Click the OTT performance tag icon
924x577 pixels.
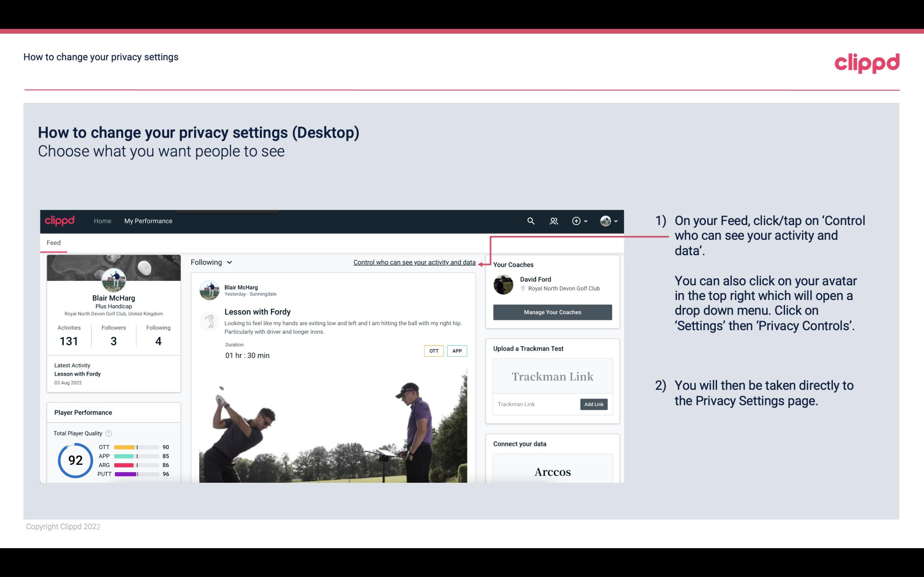coord(433,351)
